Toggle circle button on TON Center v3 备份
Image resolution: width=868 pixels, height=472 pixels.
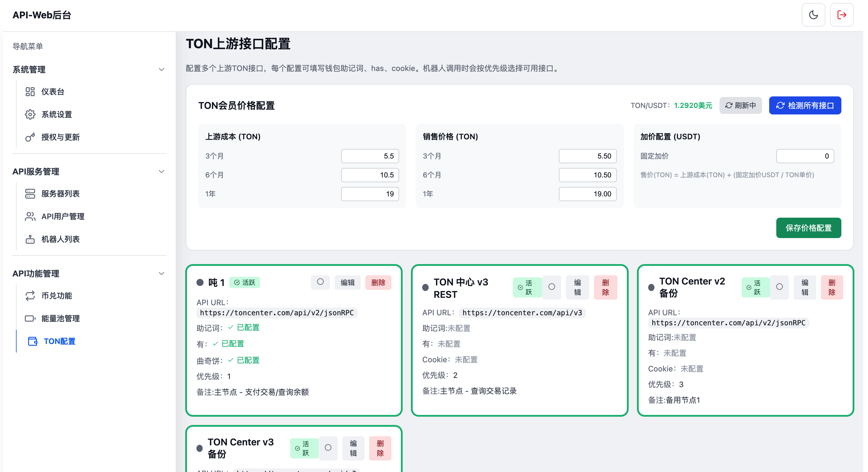click(328, 448)
